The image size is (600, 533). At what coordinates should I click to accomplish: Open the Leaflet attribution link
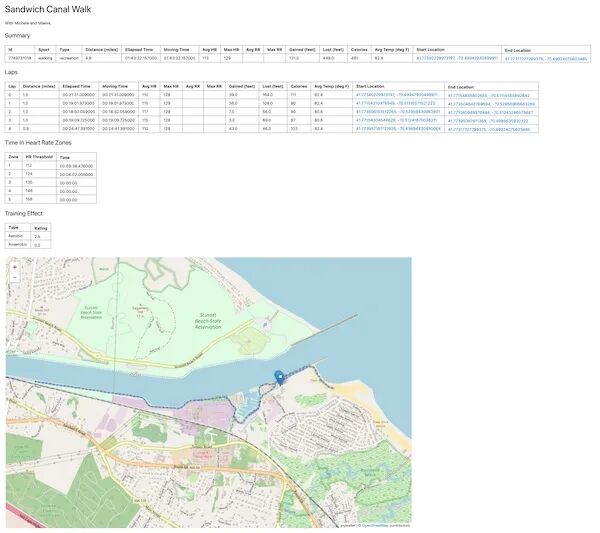[348, 525]
